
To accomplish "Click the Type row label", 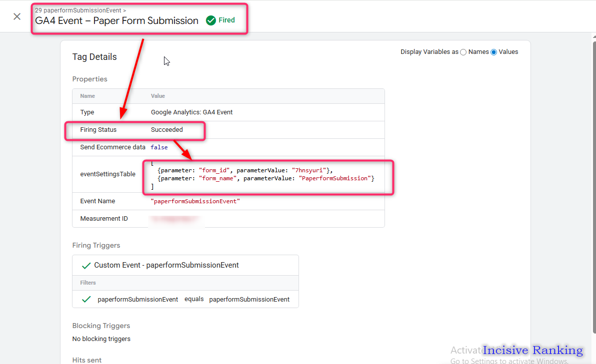I will pyautogui.click(x=87, y=112).
